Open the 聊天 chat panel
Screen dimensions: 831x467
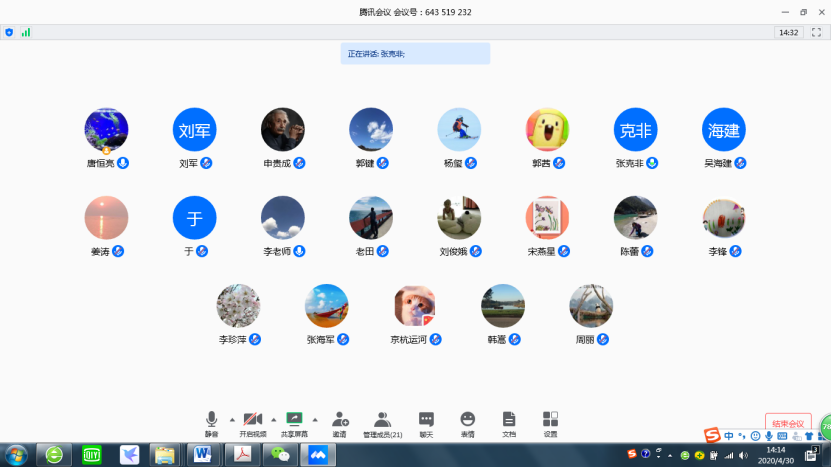coord(426,419)
